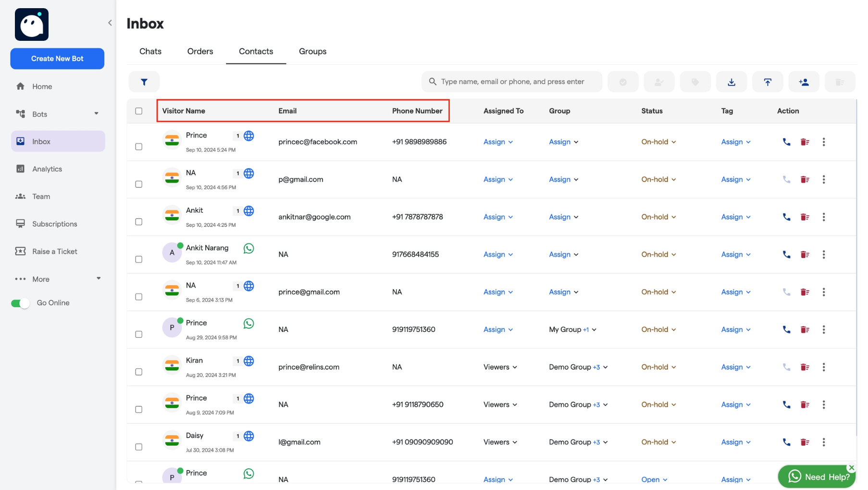Delete the Daisy contact
This screenshot has height=490, width=868.
(x=805, y=442)
